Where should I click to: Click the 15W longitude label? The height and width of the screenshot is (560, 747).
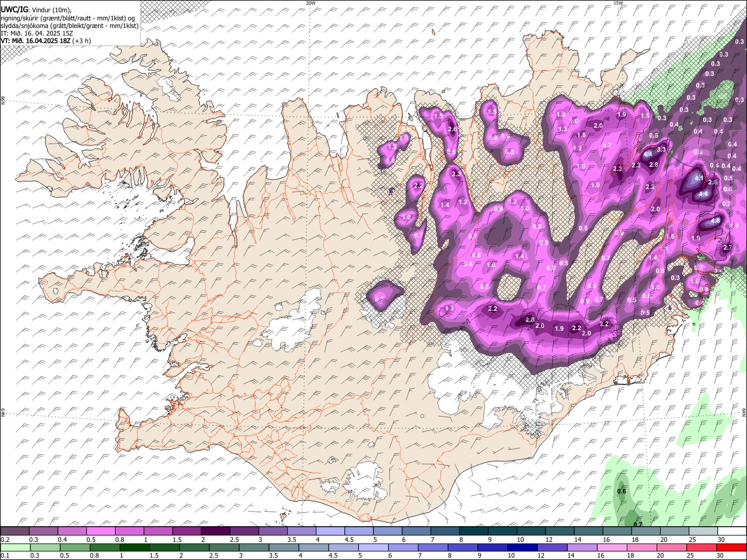click(x=618, y=3)
